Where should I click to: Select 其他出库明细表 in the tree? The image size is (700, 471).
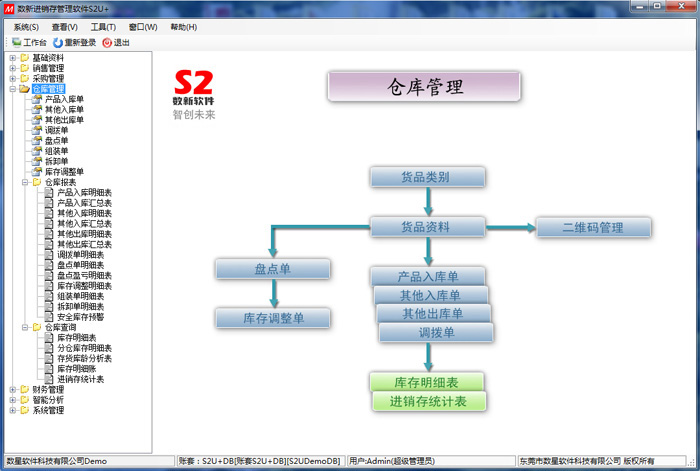click(x=84, y=234)
